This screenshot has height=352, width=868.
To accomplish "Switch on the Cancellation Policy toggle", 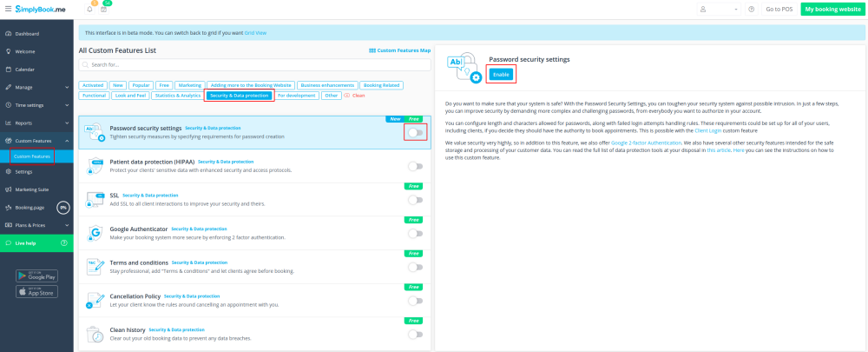I will coord(416,301).
